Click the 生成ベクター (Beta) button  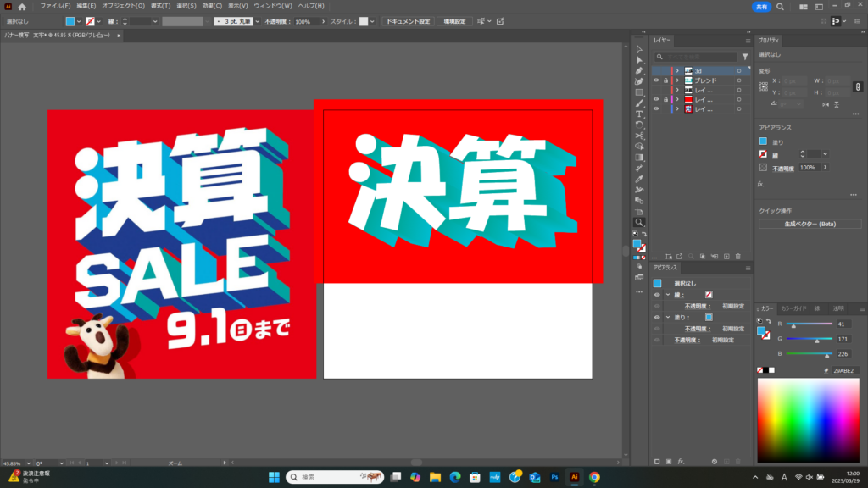810,224
